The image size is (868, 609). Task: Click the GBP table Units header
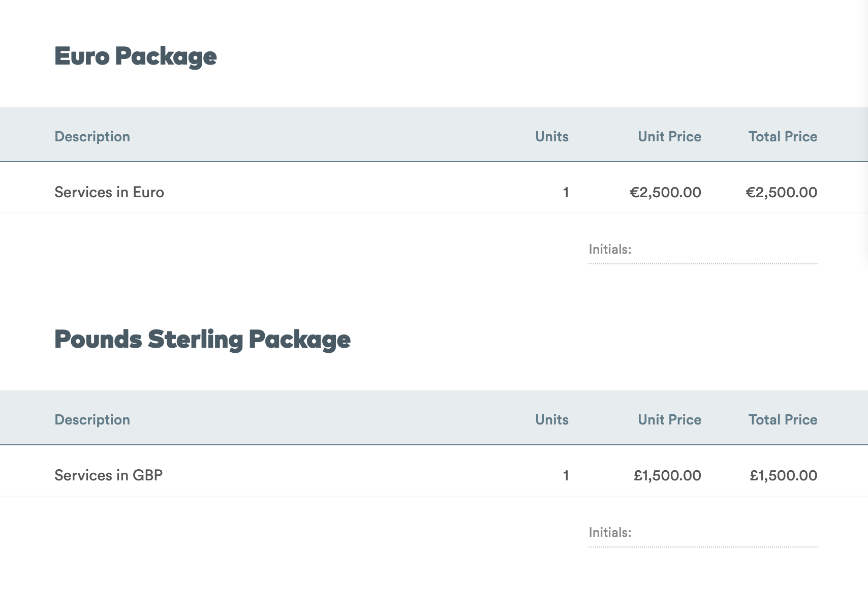(x=552, y=420)
